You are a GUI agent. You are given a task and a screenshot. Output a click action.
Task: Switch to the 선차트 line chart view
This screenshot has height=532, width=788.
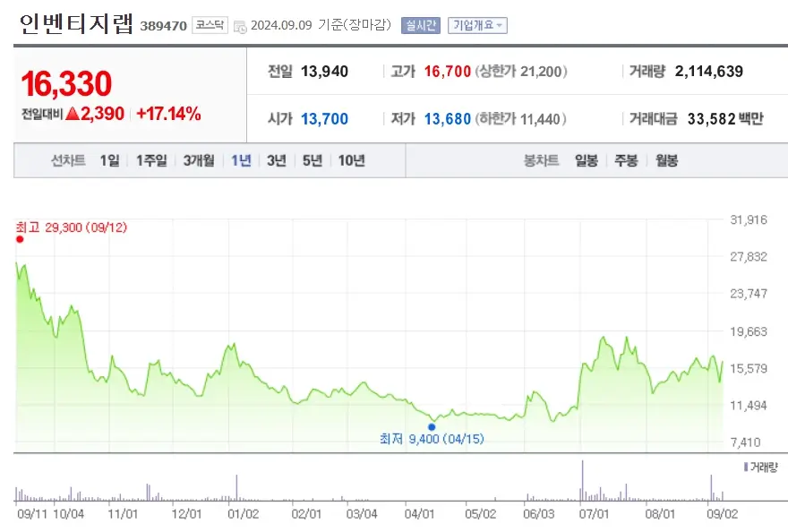(69, 159)
